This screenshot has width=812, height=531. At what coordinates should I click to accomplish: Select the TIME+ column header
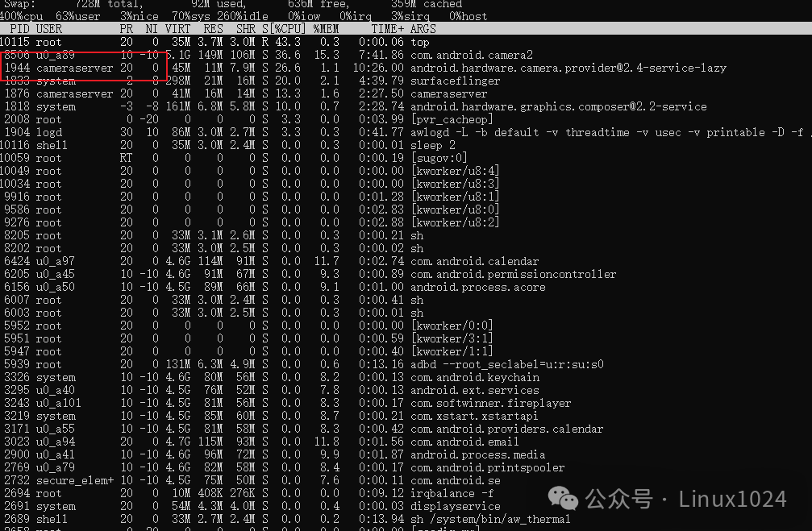coord(387,29)
